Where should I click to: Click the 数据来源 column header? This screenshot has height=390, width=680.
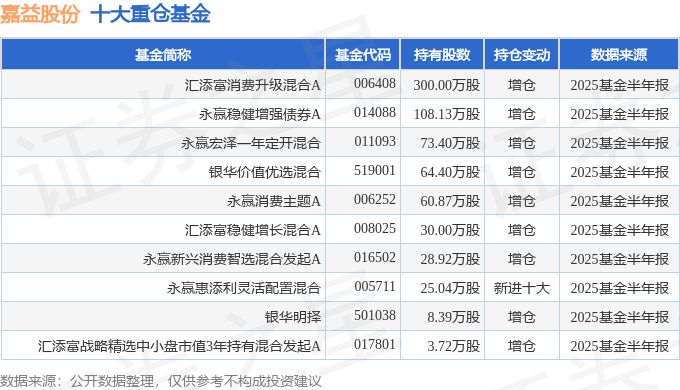619,55
